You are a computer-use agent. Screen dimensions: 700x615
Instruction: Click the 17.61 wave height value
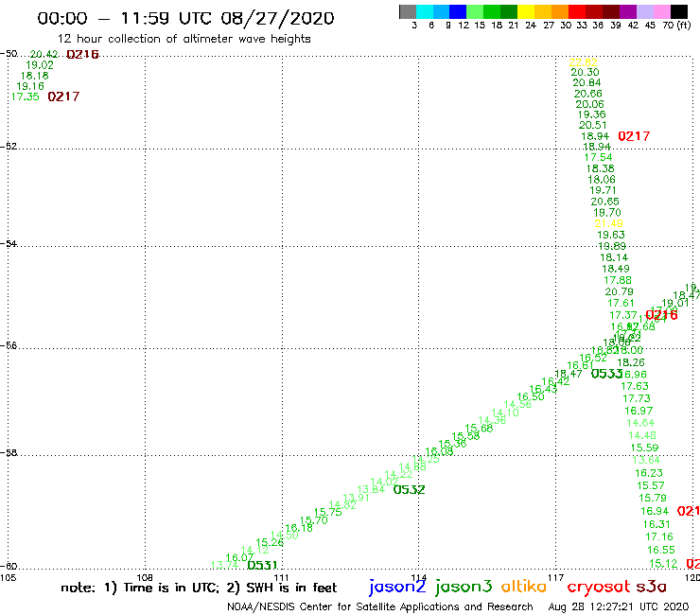[x=621, y=303]
